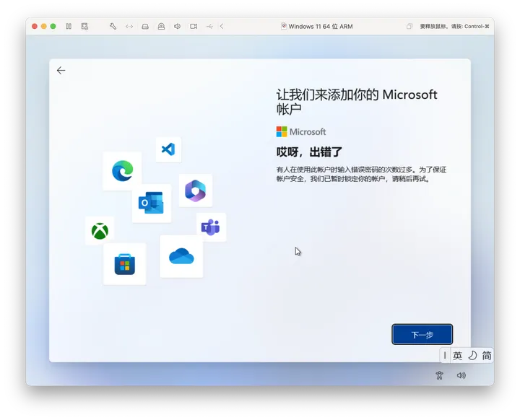Go back with the setup back arrow
The image size is (520, 420).
point(61,70)
